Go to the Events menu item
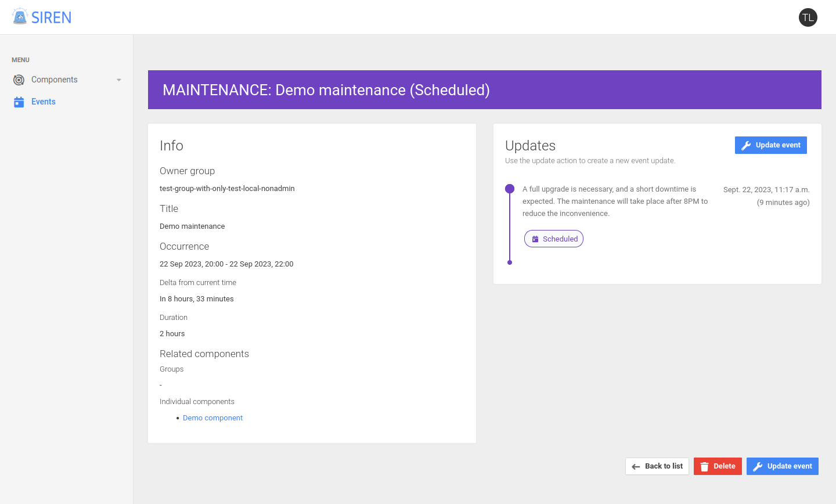 coord(44,102)
